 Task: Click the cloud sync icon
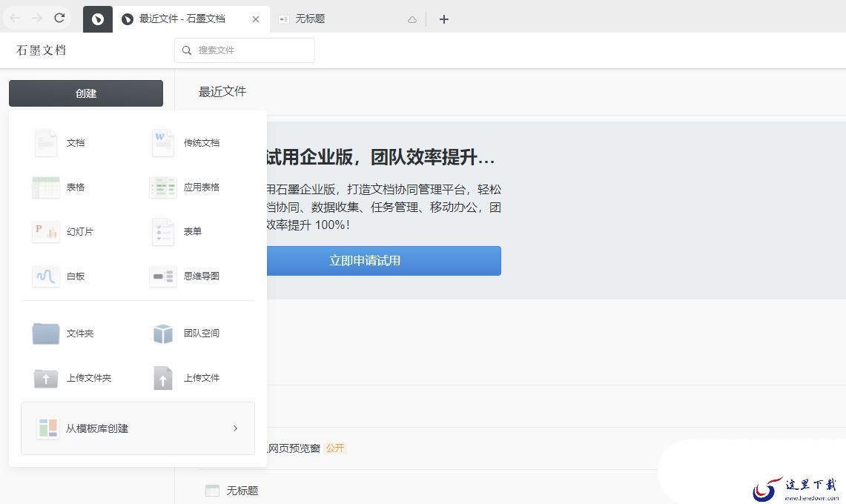[x=412, y=19]
